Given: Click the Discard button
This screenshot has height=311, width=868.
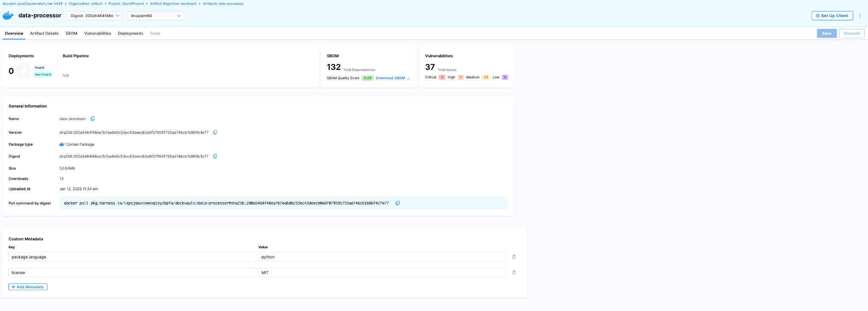Looking at the screenshot, I should (851, 33).
